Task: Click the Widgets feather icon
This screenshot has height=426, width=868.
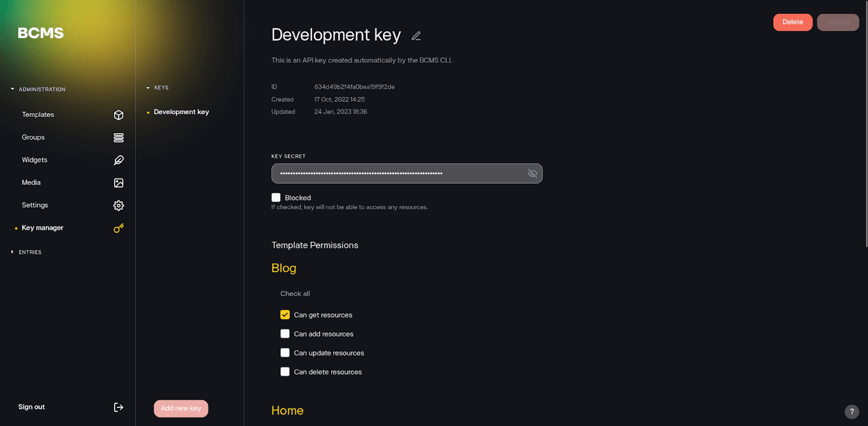Action: pos(118,160)
